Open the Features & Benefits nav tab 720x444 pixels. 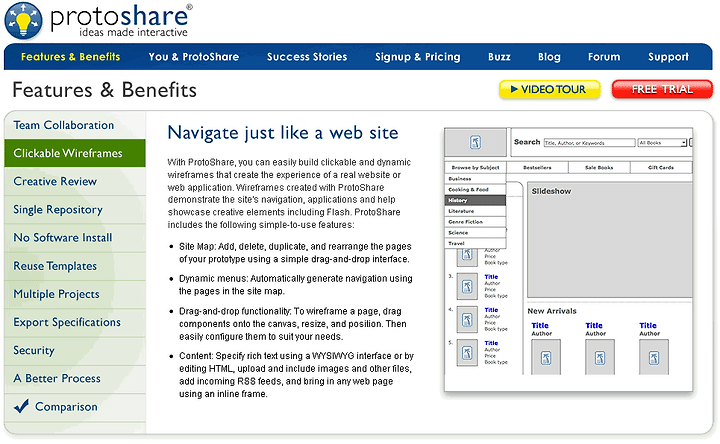point(70,57)
